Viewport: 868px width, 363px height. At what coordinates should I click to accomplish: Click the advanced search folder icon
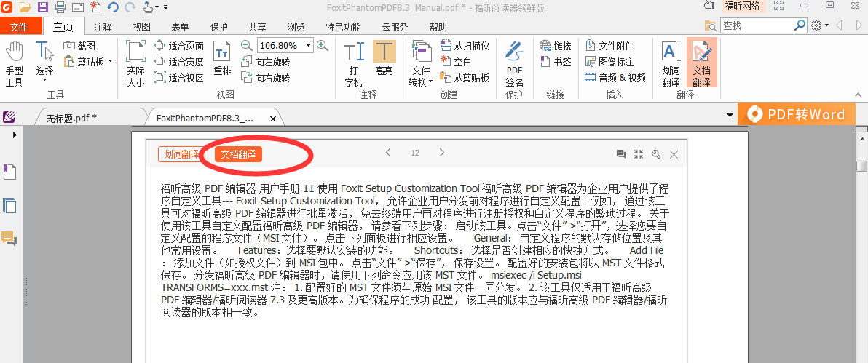[710, 25]
